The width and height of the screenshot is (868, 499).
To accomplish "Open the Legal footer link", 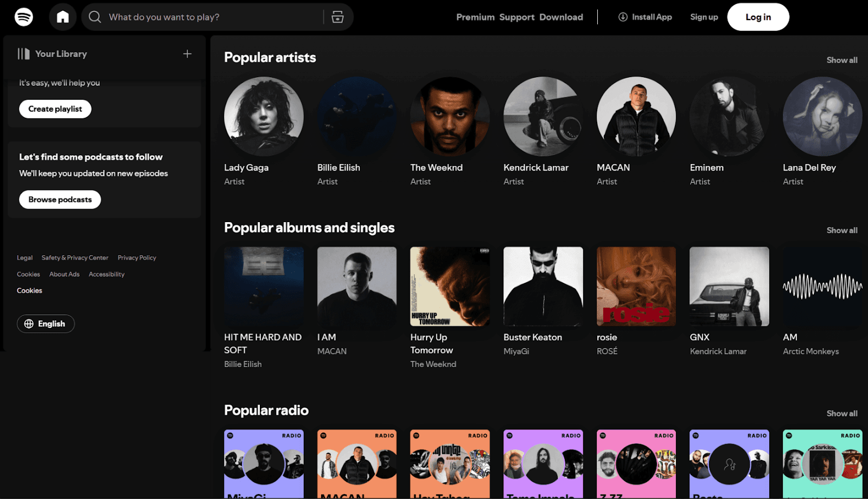I will (x=24, y=258).
